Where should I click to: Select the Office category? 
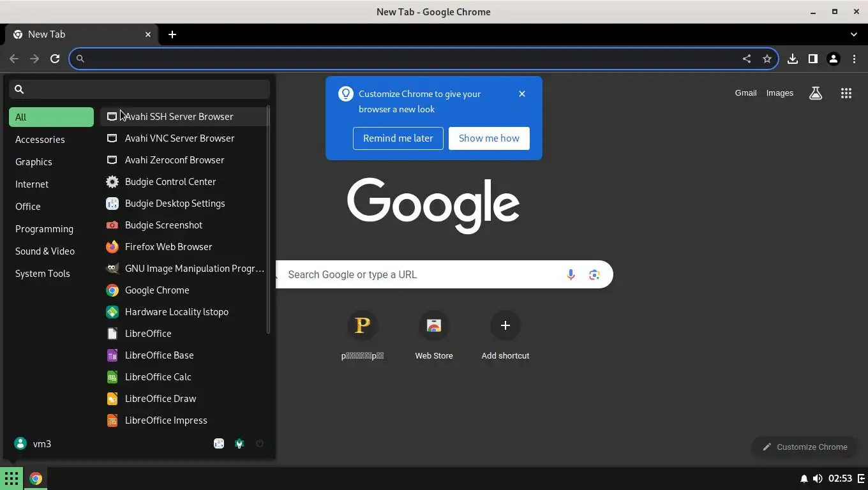pyautogui.click(x=51, y=206)
